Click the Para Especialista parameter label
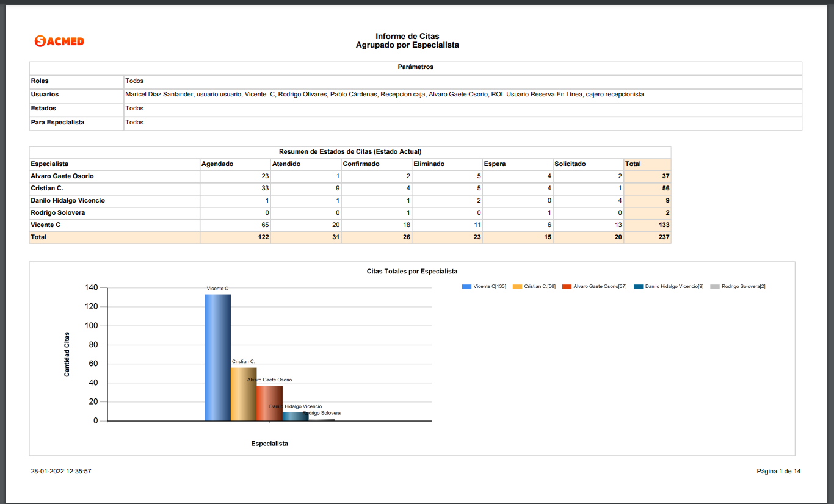 pyautogui.click(x=57, y=123)
